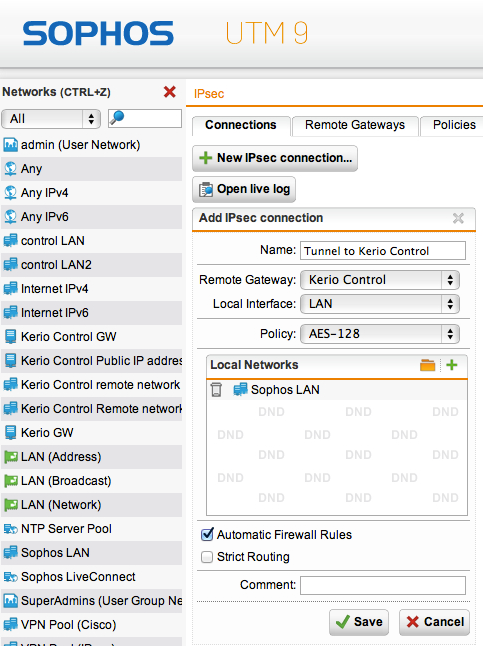The image size is (483, 646).
Task: Open the network type filter dropdown 'All'
Action: (x=51, y=119)
